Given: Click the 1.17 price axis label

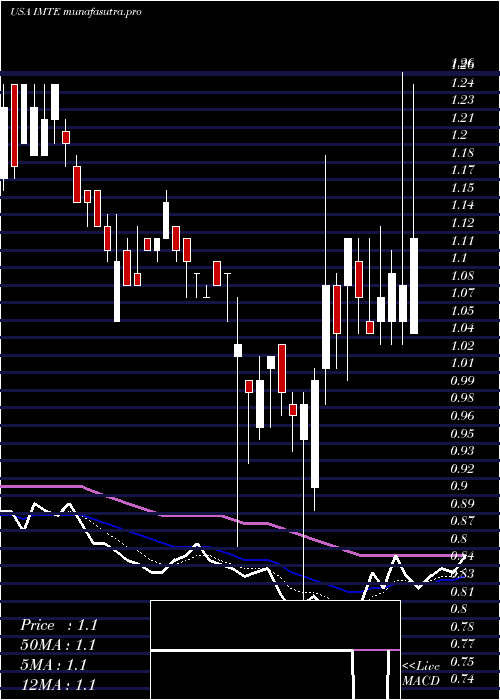Looking at the screenshot, I should pyautogui.click(x=462, y=170).
